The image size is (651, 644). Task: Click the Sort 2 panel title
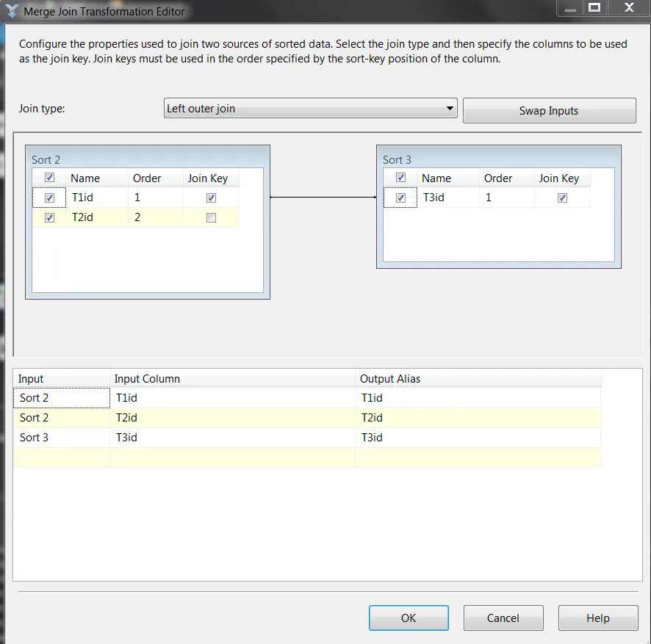(46, 160)
